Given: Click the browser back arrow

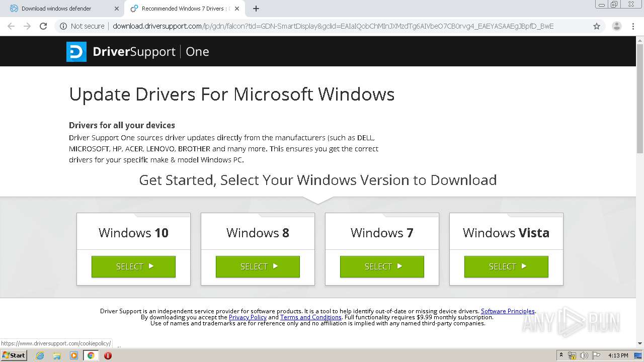Looking at the screenshot, I should tap(11, 26).
